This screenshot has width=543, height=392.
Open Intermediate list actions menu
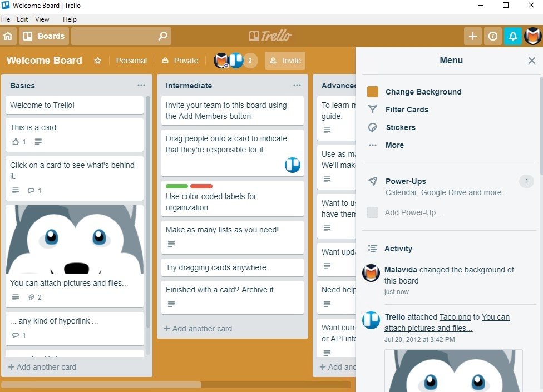point(297,85)
